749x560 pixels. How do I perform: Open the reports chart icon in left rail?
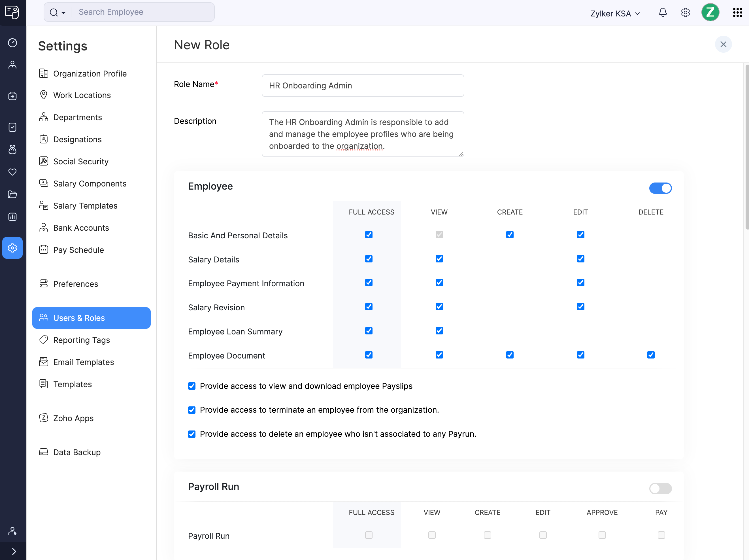pos(12,217)
